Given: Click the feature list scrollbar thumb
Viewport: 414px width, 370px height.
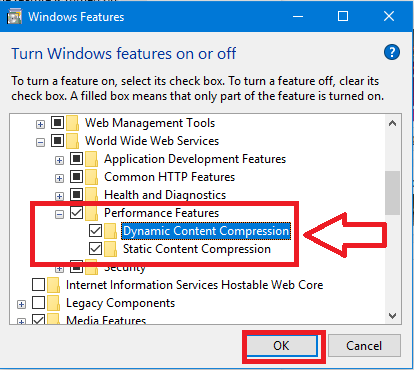Looking at the screenshot, I should tap(392, 193).
